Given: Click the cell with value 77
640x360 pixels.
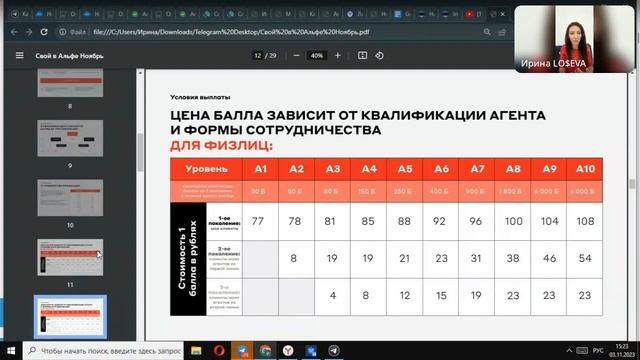Looking at the screenshot, I should [x=260, y=221].
